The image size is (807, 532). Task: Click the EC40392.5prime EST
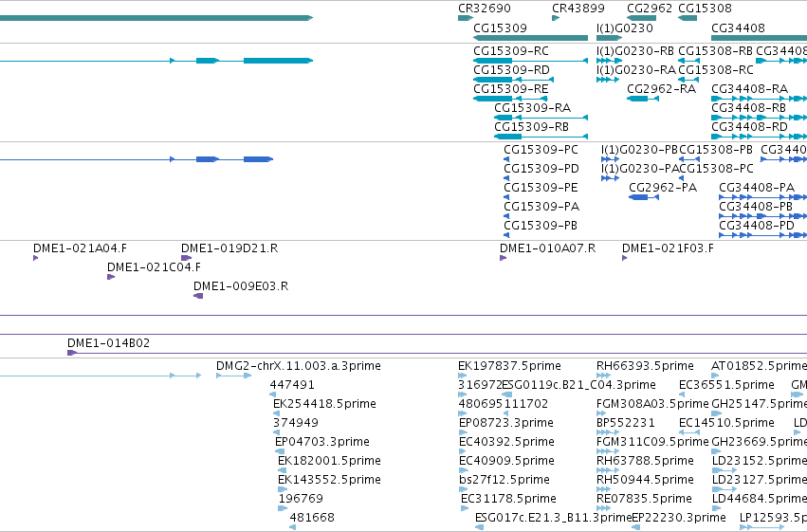click(463, 451)
